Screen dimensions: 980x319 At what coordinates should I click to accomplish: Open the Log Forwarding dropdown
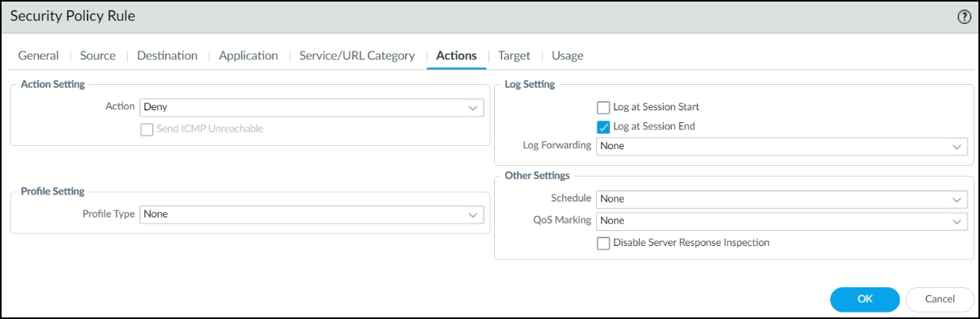(x=782, y=147)
